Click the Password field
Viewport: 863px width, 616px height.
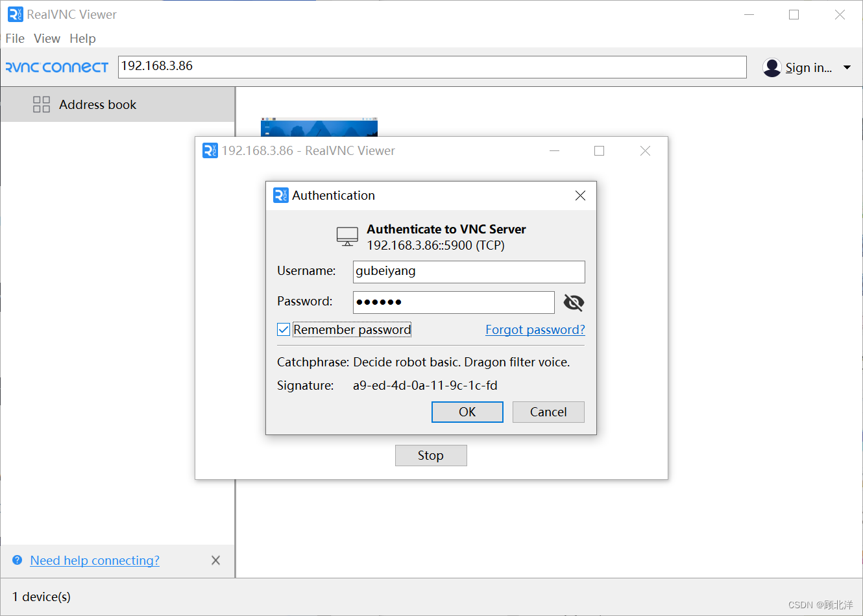point(454,302)
